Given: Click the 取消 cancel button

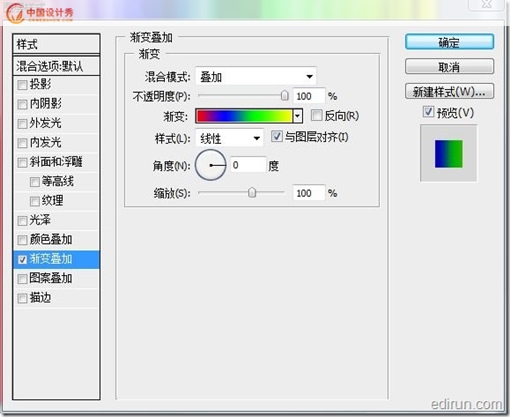Looking at the screenshot, I should click(449, 67).
